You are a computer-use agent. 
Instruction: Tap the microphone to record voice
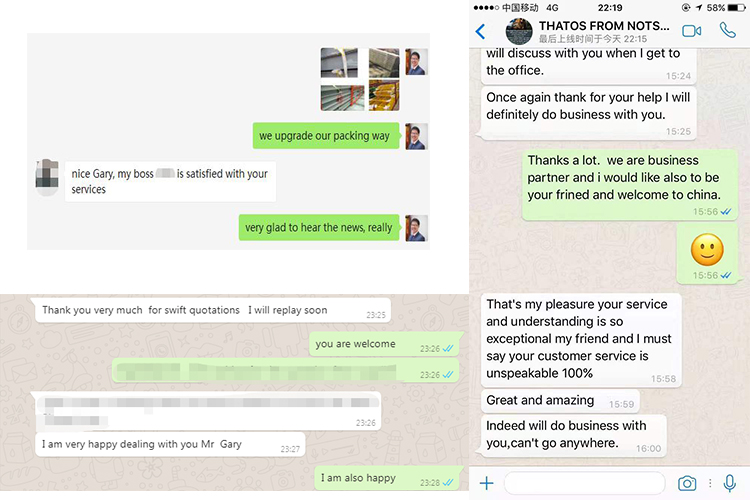pos(729,483)
